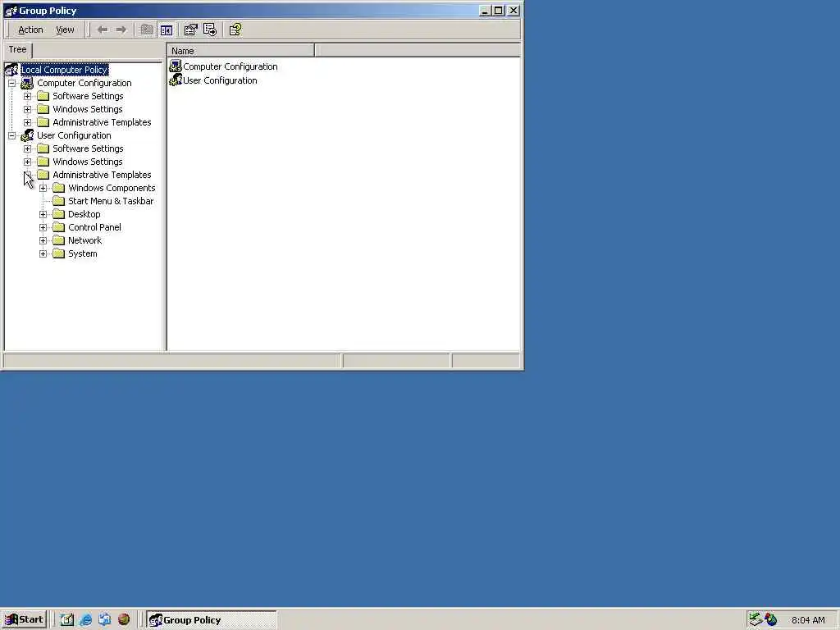Expand Windows Settings under User Configuration
The image size is (840, 630).
(27, 162)
